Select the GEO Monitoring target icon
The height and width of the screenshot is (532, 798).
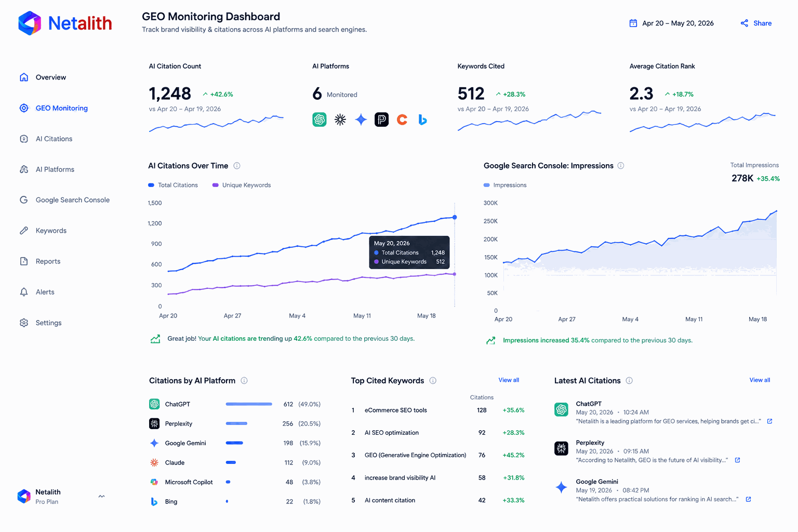point(24,108)
